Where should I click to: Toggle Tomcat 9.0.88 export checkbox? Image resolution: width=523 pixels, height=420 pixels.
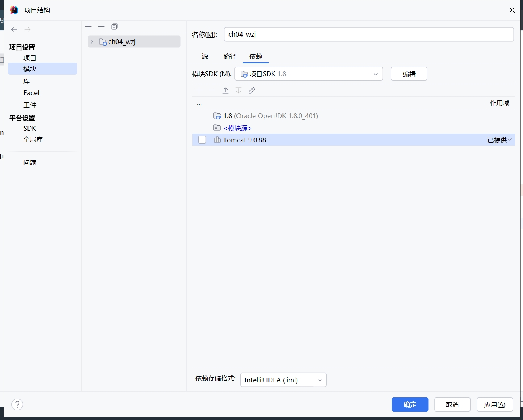point(202,140)
